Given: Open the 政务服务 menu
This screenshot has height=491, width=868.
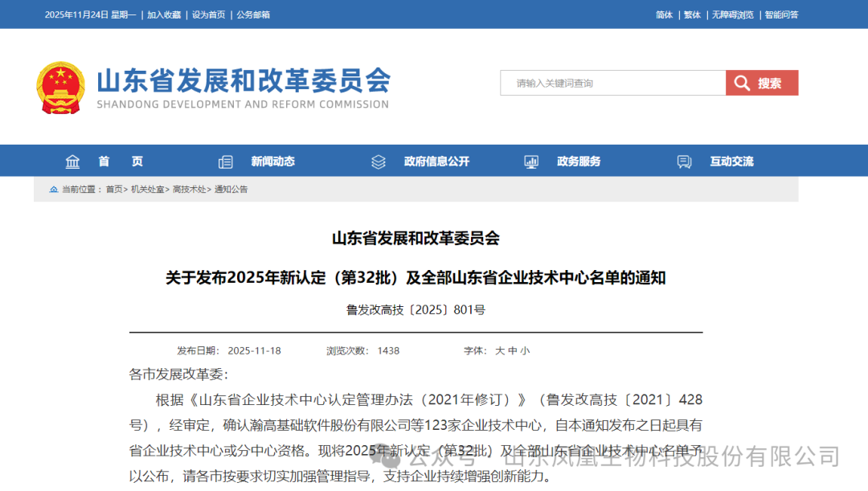Looking at the screenshot, I should (579, 162).
